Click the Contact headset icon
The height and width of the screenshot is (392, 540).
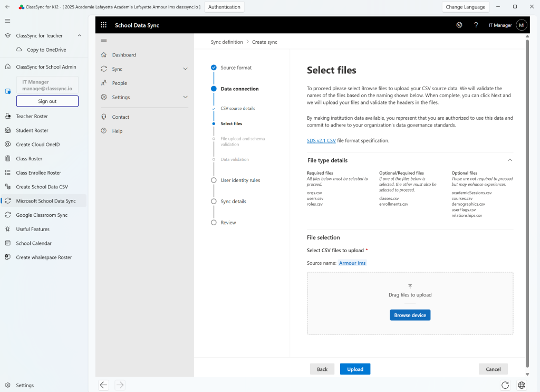(104, 117)
